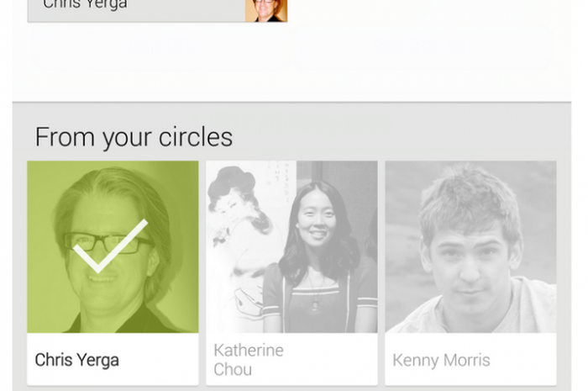The width and height of the screenshot is (588, 391).
Task: Click the glasses on Chris Yerga's photo
Action: coord(108,242)
